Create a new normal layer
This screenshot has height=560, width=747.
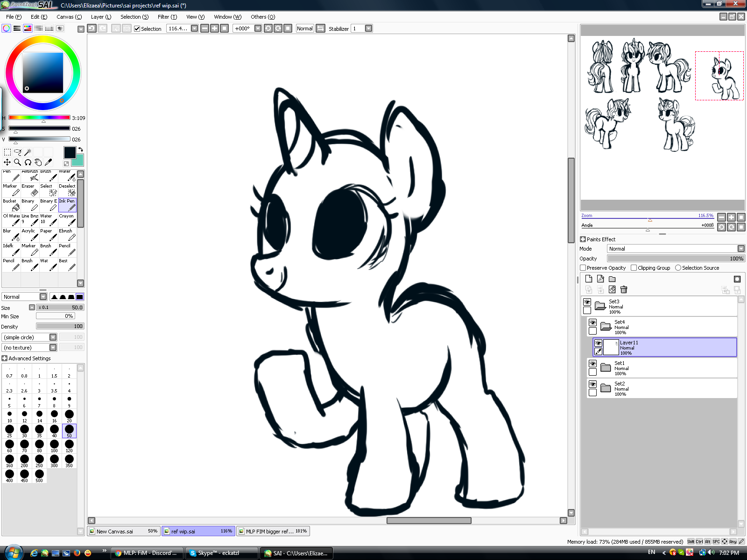(589, 279)
